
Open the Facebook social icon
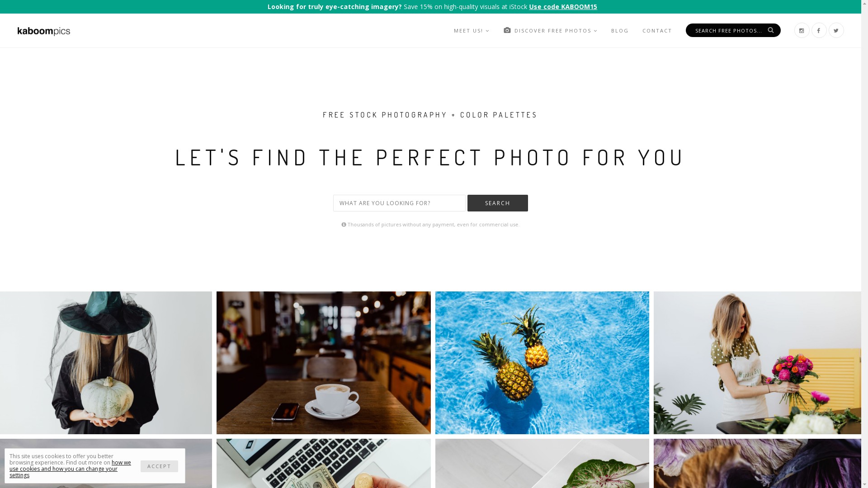[x=819, y=30]
